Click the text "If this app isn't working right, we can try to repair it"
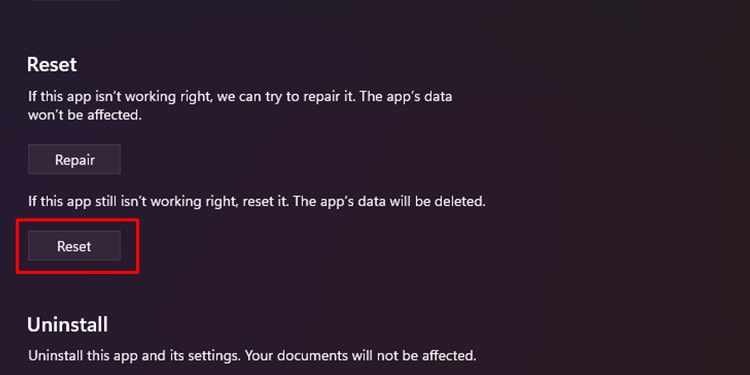The image size is (750, 375). coord(191,97)
